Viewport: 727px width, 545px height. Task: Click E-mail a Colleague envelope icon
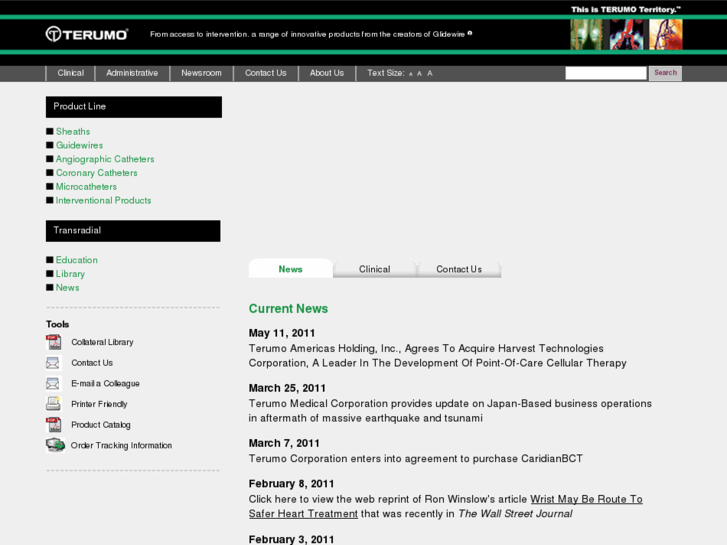coord(53,384)
